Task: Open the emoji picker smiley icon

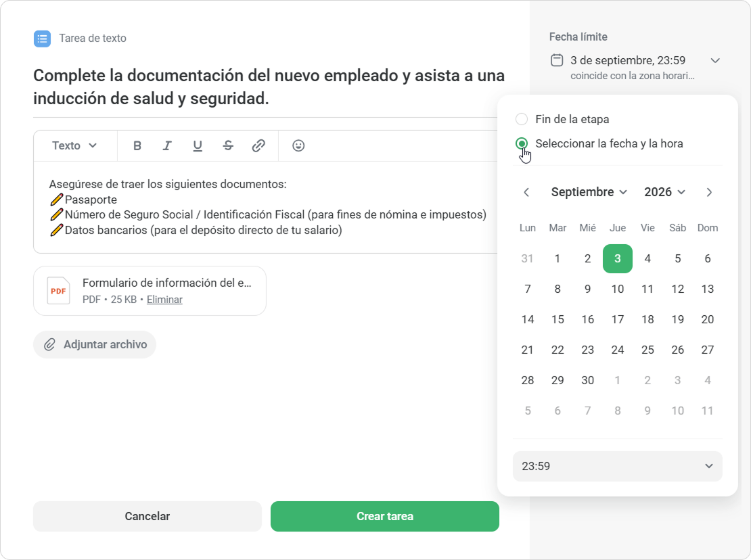Action: (x=298, y=145)
